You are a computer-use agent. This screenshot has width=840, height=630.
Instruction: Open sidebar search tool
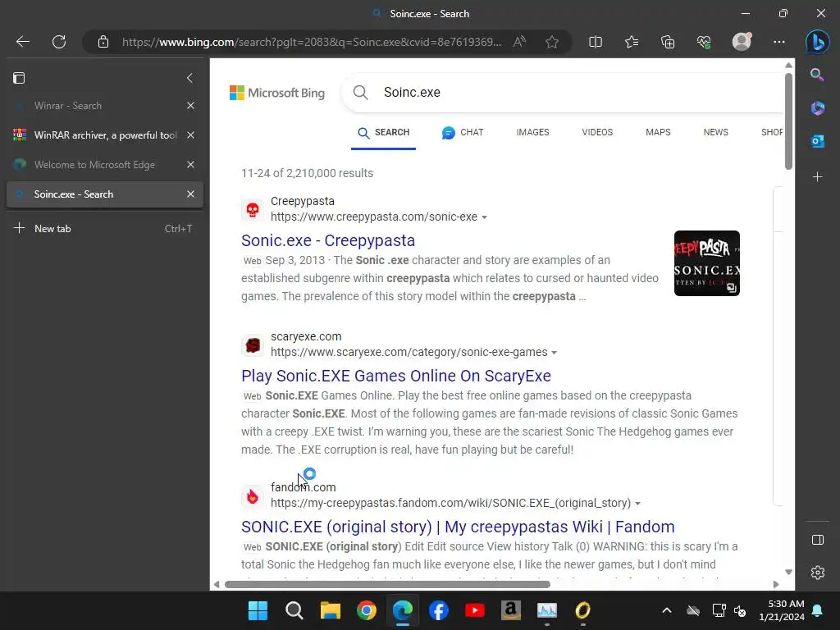817,75
